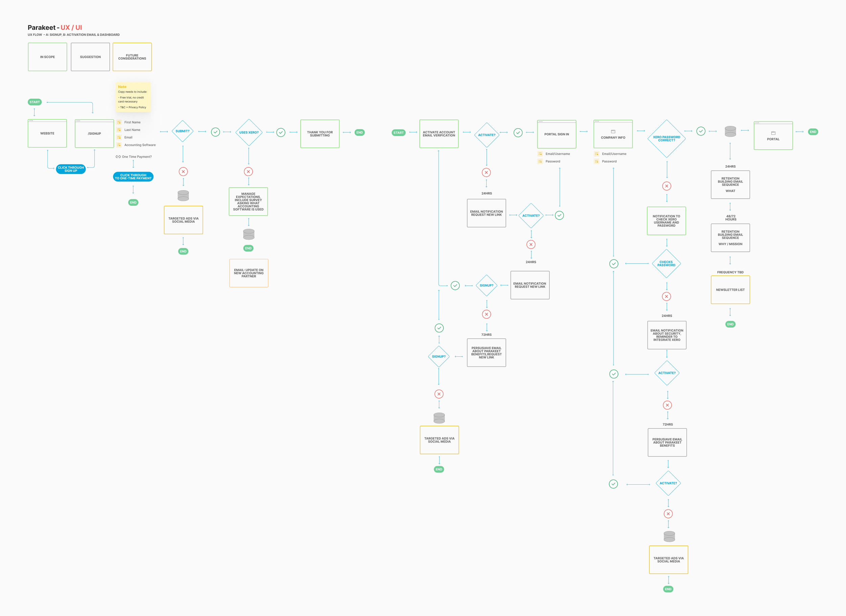Viewport: 846px width, 616px height.
Task: Click the START pill at the flow beginning
Action: point(34,102)
